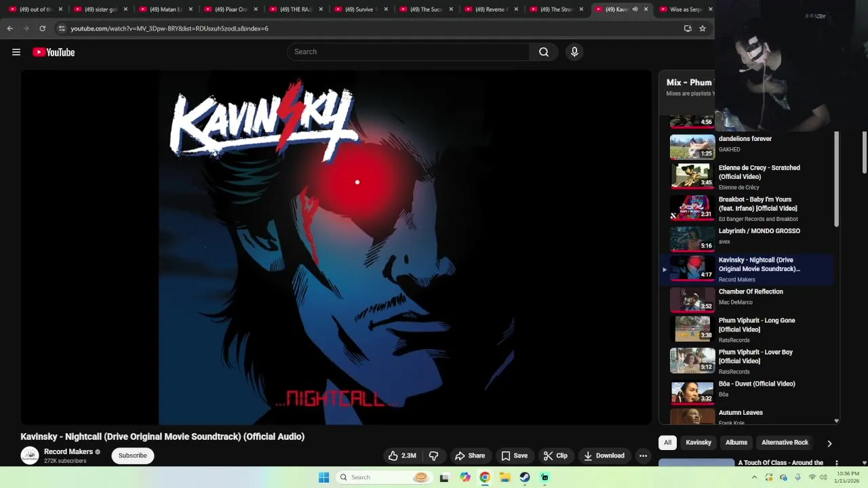Viewport: 868px width, 488px height.
Task: Open Task View on the taskbar
Action: pos(444,477)
